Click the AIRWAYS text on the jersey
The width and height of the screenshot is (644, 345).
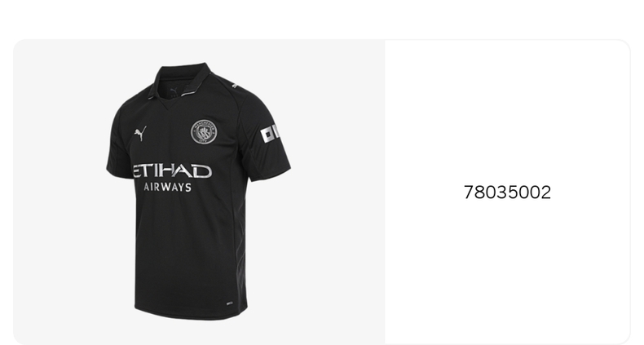168,187
